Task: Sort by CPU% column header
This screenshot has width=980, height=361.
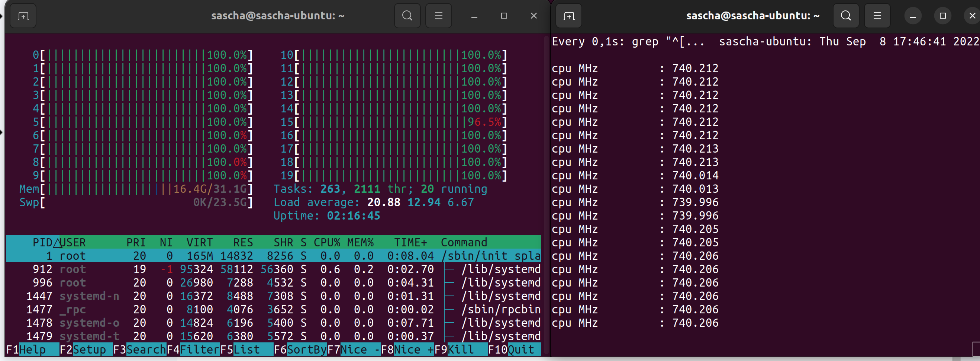Action: point(327,242)
